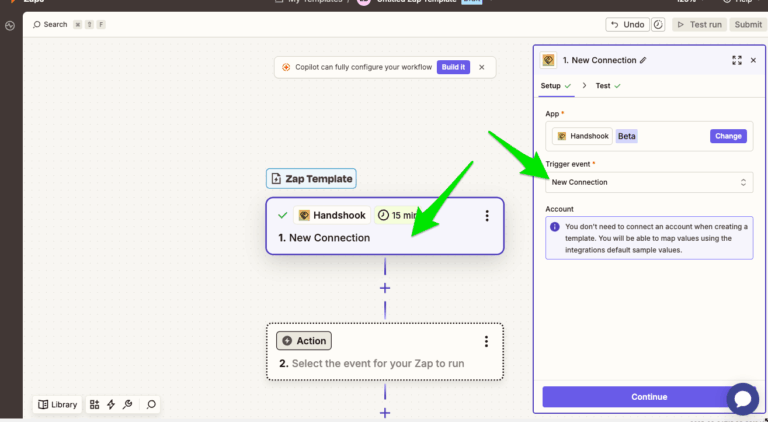This screenshot has height=422, width=768.
Task: Click the add-apps grid icon in bottom toolbar
Action: pos(95,404)
